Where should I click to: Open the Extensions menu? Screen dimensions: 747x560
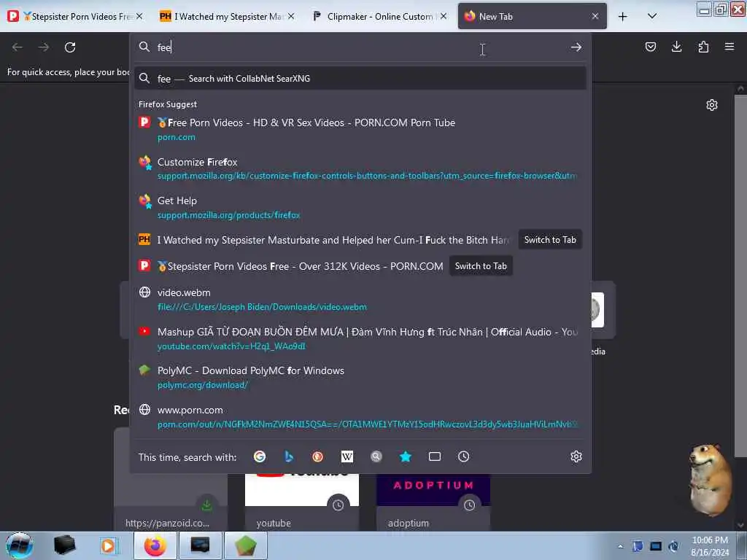pyautogui.click(x=703, y=47)
